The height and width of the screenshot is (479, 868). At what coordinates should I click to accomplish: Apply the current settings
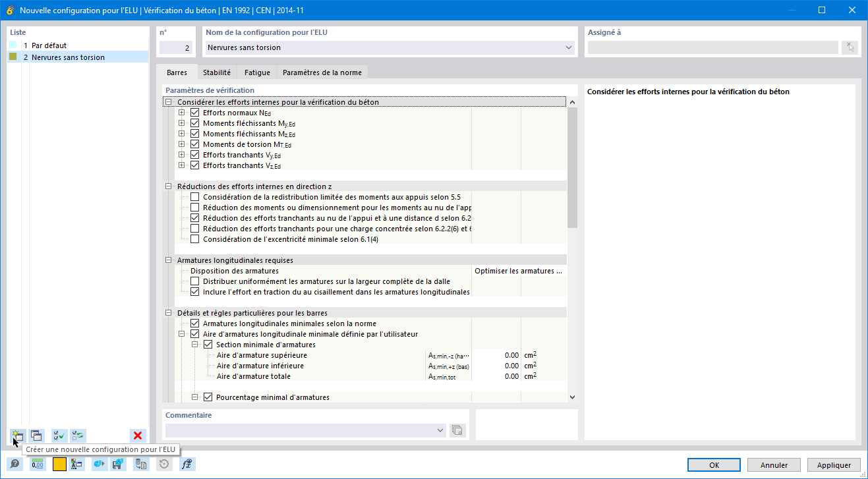click(834, 465)
